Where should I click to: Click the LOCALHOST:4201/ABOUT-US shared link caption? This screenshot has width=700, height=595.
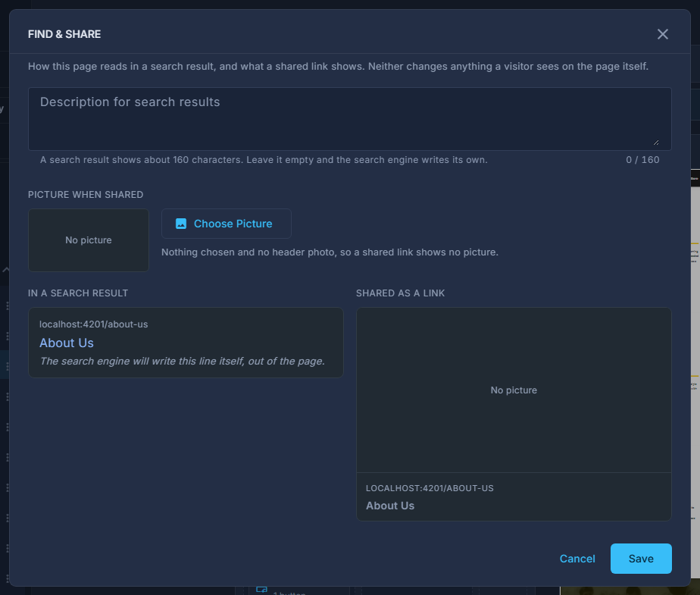coord(430,488)
